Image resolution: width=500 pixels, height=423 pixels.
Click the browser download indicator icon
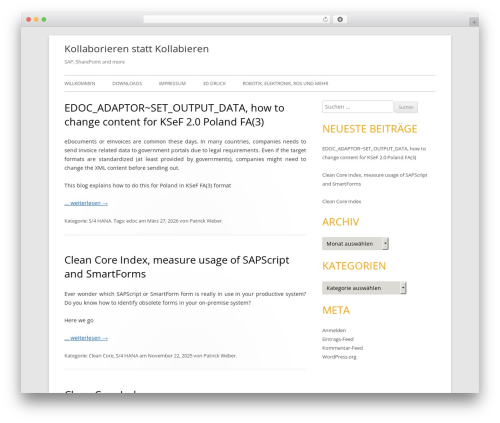click(340, 19)
